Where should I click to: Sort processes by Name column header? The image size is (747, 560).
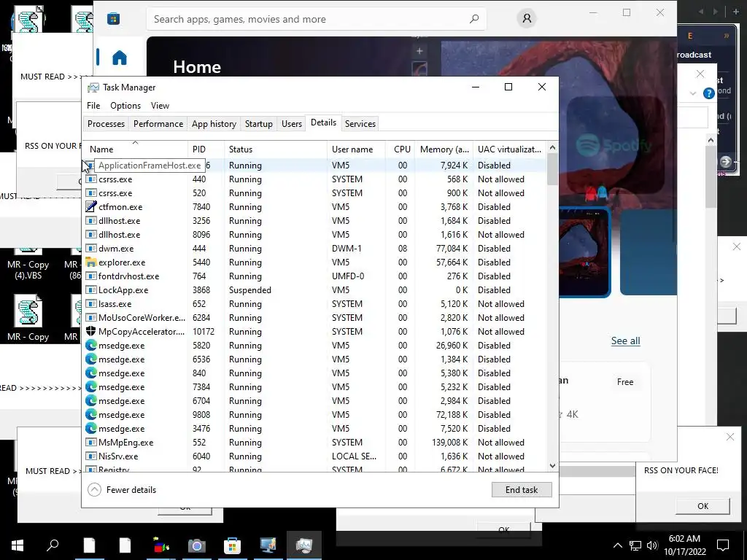click(x=135, y=149)
